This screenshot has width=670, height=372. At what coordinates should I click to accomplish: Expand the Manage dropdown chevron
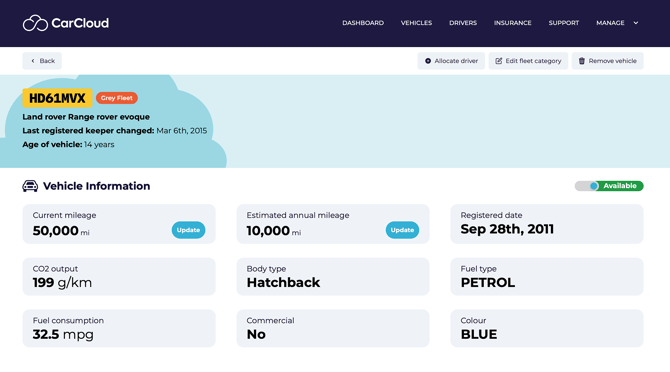point(636,23)
